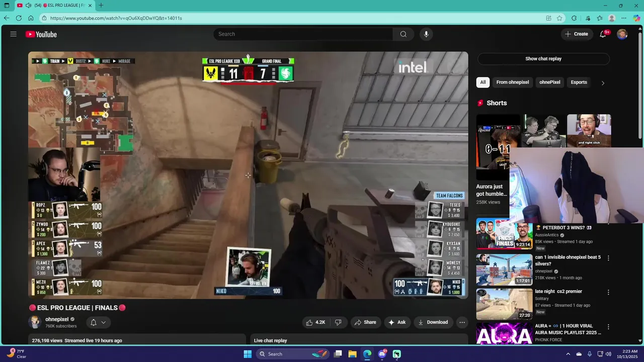Screen dimensions: 644x362
Task: Open Discord from the taskbar
Action: pyautogui.click(x=382, y=354)
